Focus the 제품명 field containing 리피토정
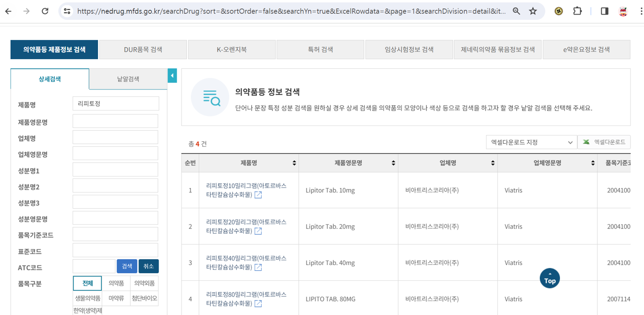Screen dimensions: 644x315 [116, 103]
